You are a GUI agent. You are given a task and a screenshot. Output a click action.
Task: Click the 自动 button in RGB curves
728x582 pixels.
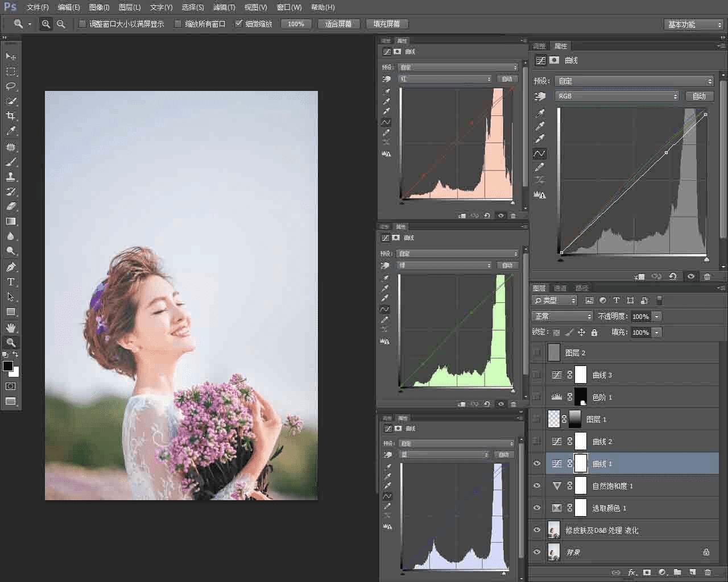(699, 96)
